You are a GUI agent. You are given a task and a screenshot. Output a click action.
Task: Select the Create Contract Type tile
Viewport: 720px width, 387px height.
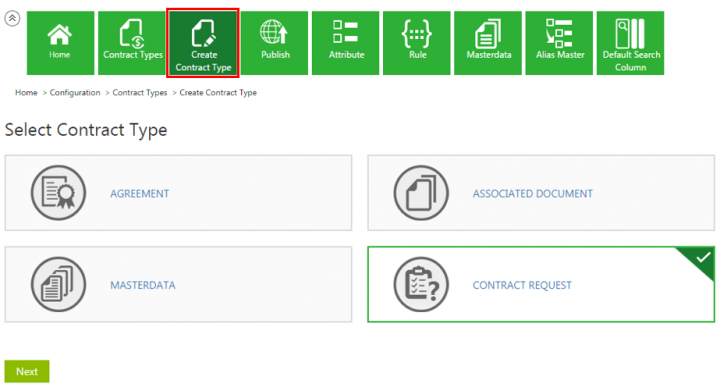(203, 43)
